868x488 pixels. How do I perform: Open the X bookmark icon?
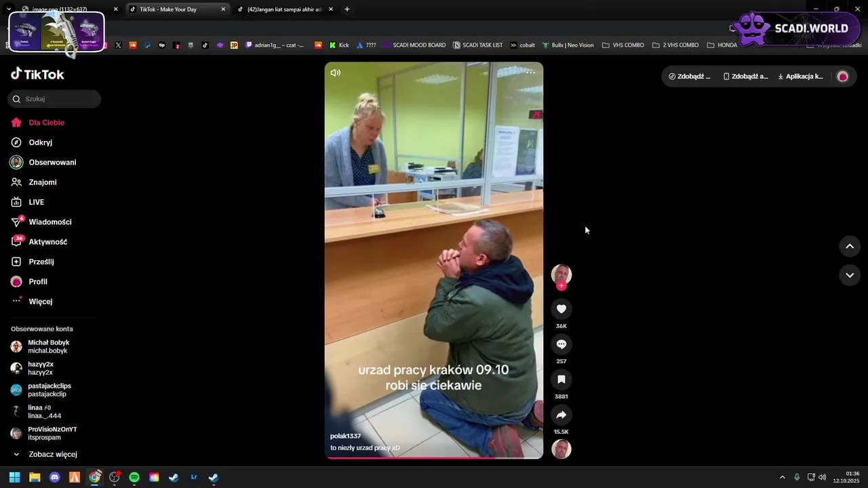119,45
